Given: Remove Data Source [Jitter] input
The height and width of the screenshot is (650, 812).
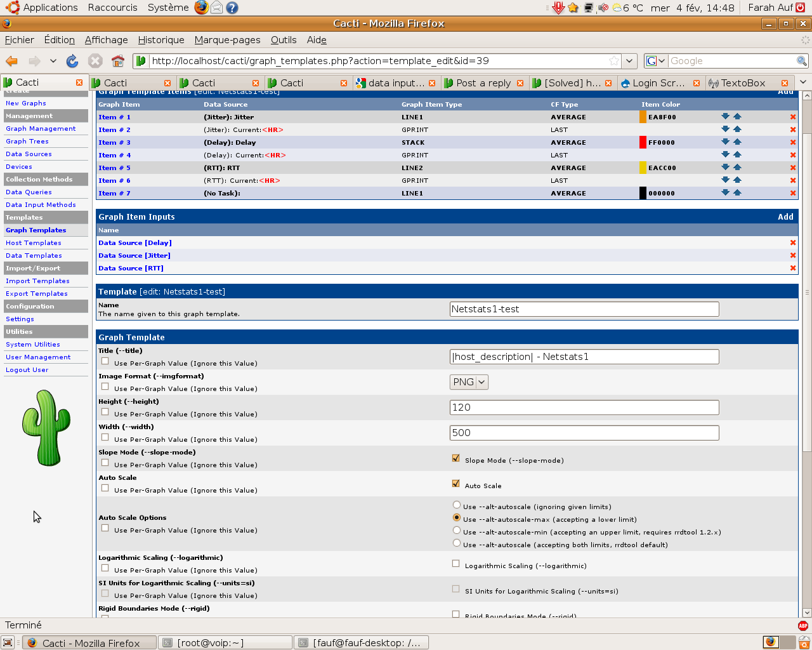Looking at the screenshot, I should (793, 255).
